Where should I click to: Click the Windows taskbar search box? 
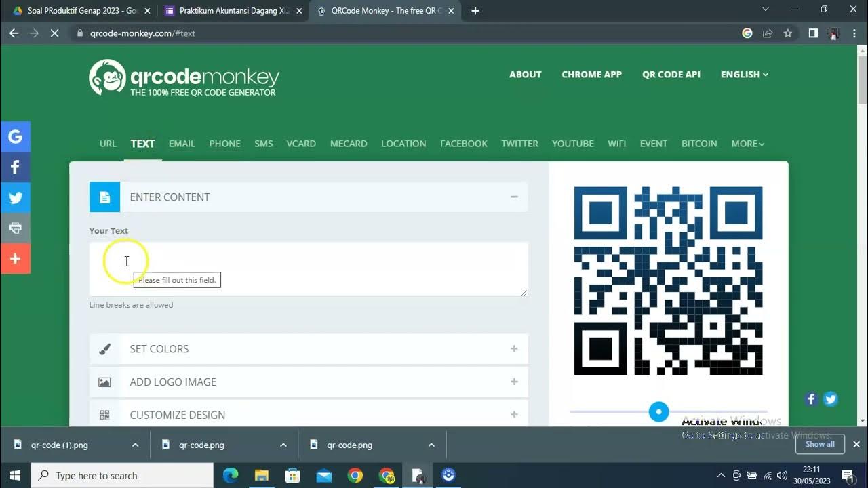pos(122,475)
